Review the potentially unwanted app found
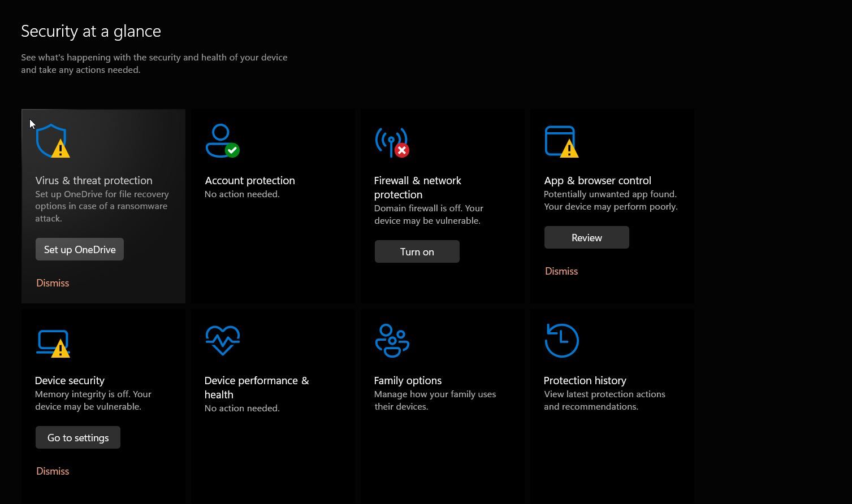The height and width of the screenshot is (504, 852). tap(586, 237)
